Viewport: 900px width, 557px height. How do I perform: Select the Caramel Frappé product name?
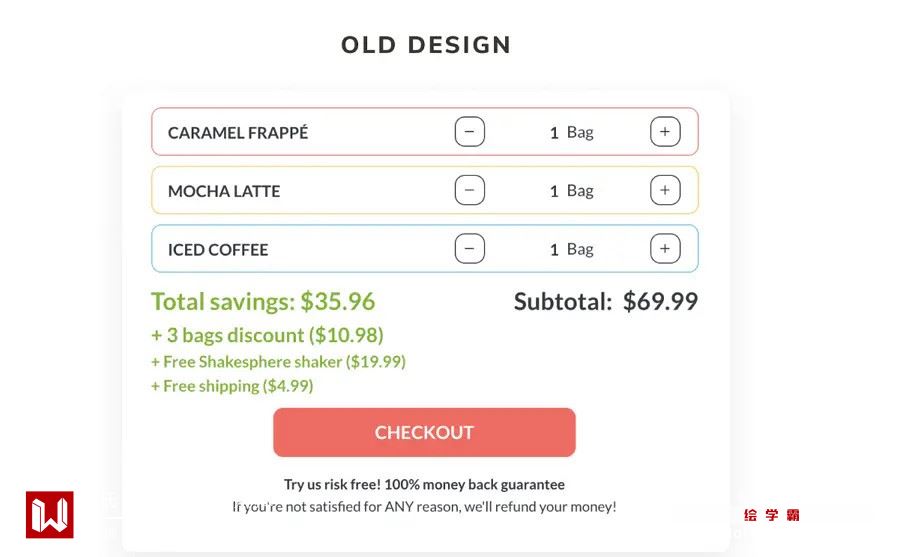238,133
